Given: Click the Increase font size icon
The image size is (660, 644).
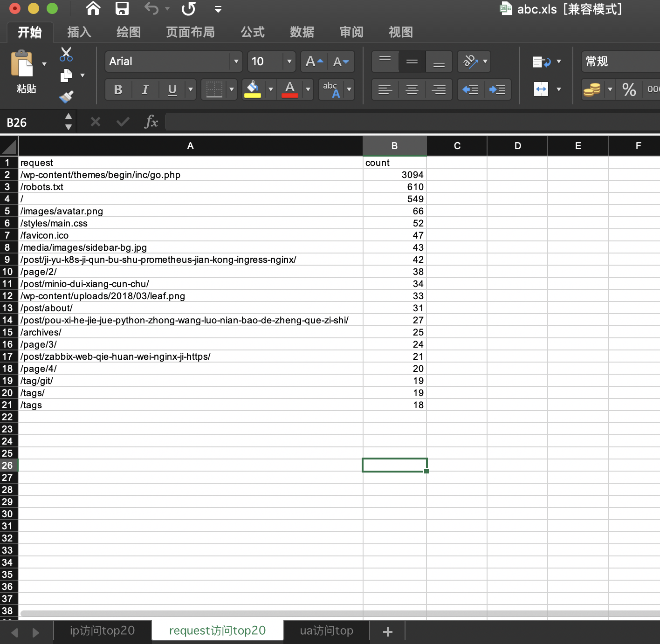Looking at the screenshot, I should (x=314, y=62).
